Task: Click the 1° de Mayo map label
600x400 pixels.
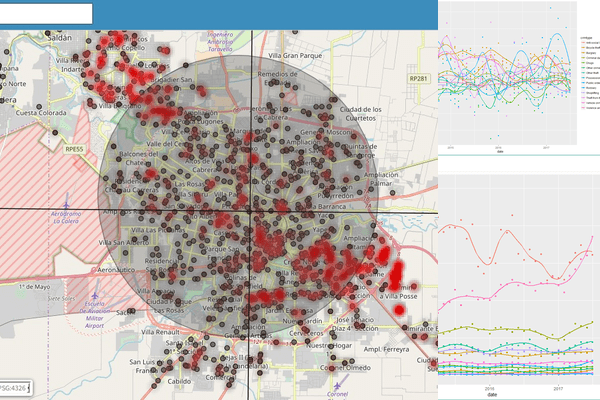Action: pyautogui.click(x=32, y=287)
